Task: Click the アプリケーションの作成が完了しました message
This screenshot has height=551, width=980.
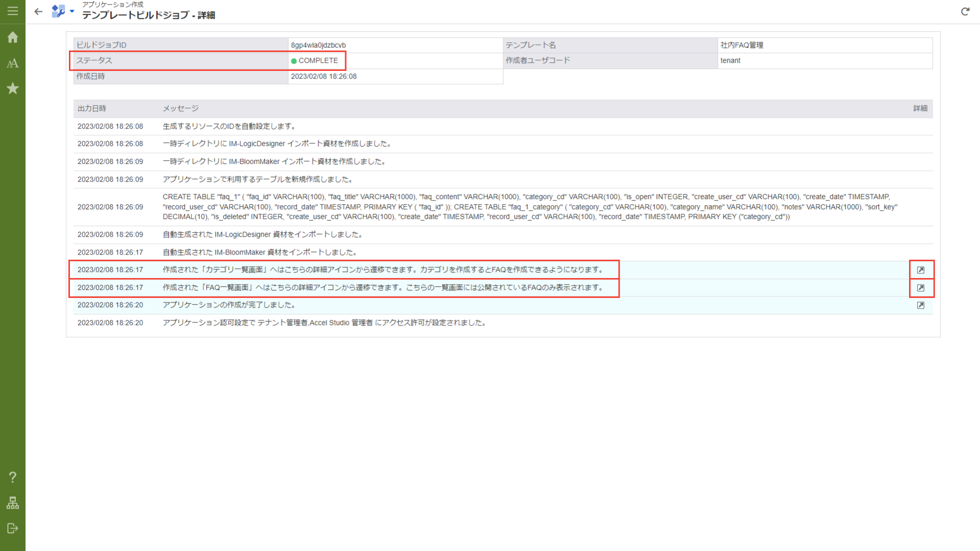Action: [x=229, y=305]
